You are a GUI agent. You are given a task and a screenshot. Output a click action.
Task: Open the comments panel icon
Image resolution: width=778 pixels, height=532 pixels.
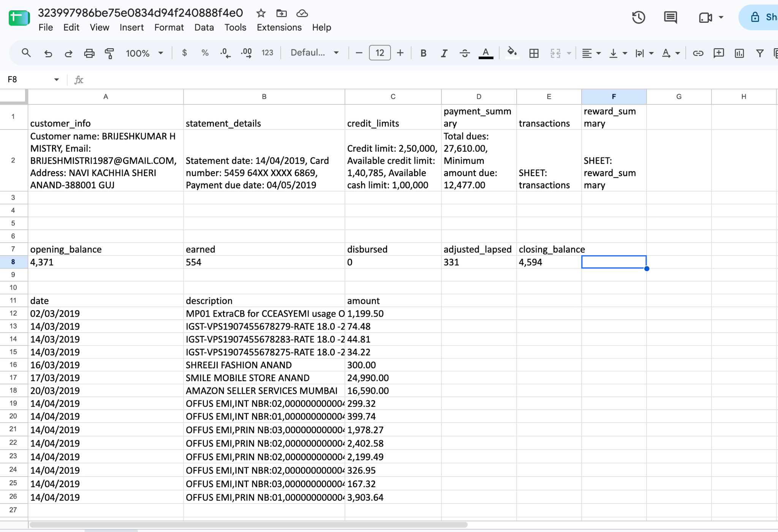coord(670,17)
